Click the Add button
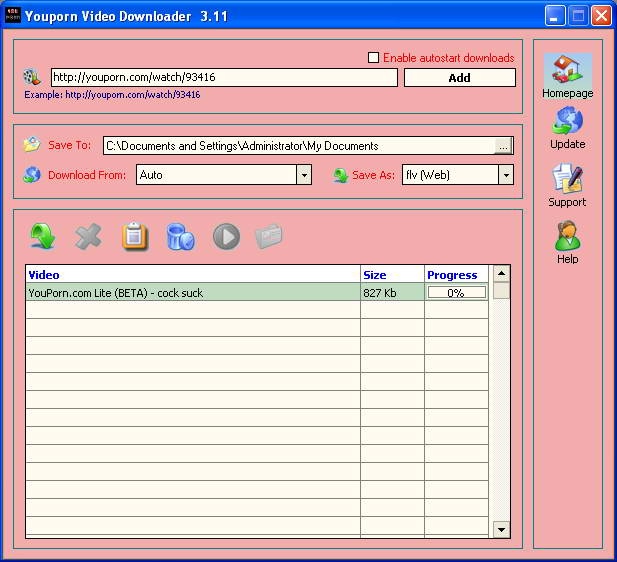This screenshot has height=562, width=617. [459, 78]
